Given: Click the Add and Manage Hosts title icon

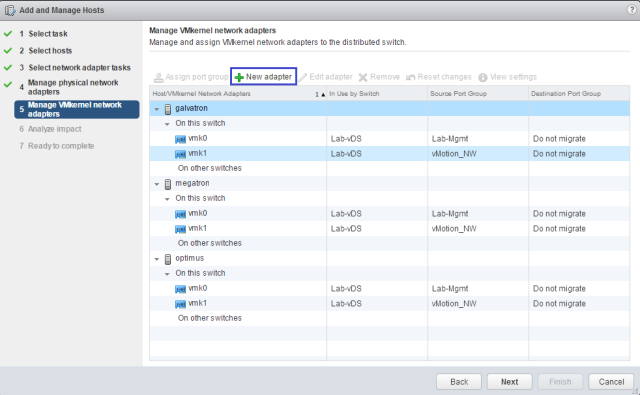Looking at the screenshot, I should pyautogui.click(x=10, y=10).
